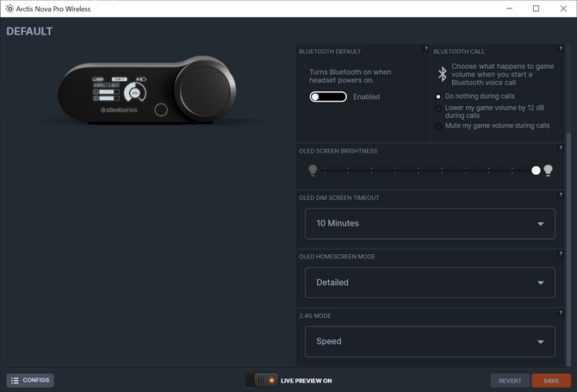Click the Bluetooth symbol icon
Image resolution: width=577 pixels, height=392 pixels.
tap(443, 74)
